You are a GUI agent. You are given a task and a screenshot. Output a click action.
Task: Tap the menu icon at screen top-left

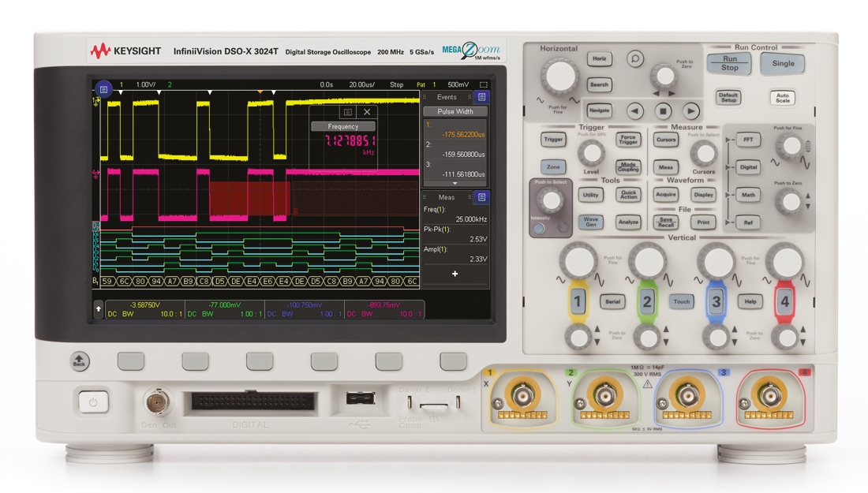coord(105,89)
